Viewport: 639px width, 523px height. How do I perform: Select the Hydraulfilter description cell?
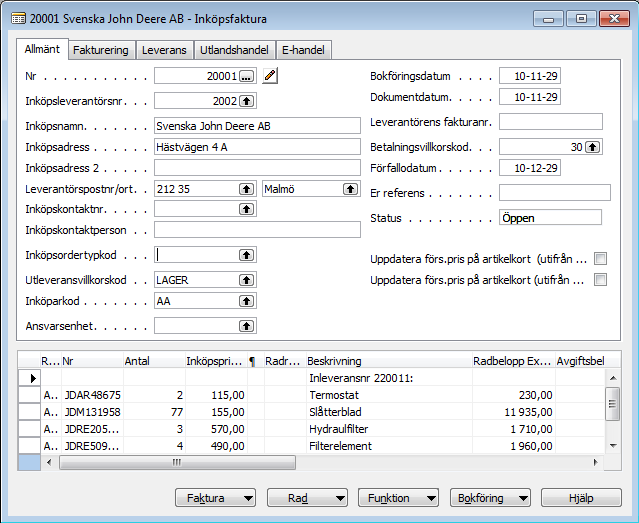390,429
